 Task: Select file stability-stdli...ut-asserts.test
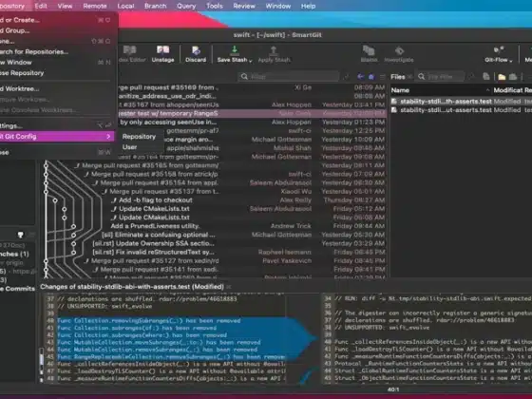pyautogui.click(x=462, y=110)
